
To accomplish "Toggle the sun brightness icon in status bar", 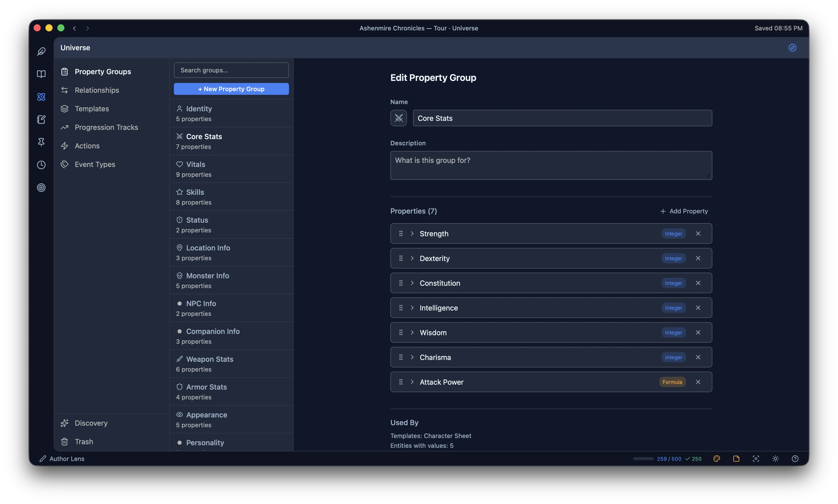I will [x=775, y=458].
